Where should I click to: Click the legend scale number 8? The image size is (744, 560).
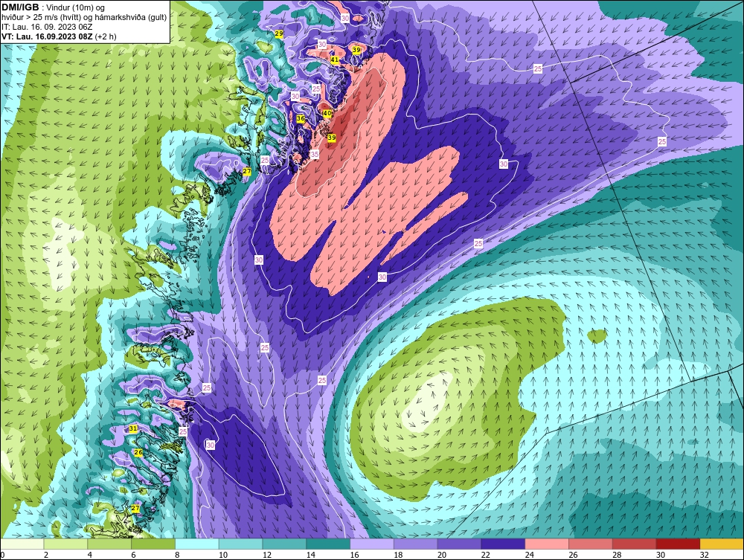point(177,555)
